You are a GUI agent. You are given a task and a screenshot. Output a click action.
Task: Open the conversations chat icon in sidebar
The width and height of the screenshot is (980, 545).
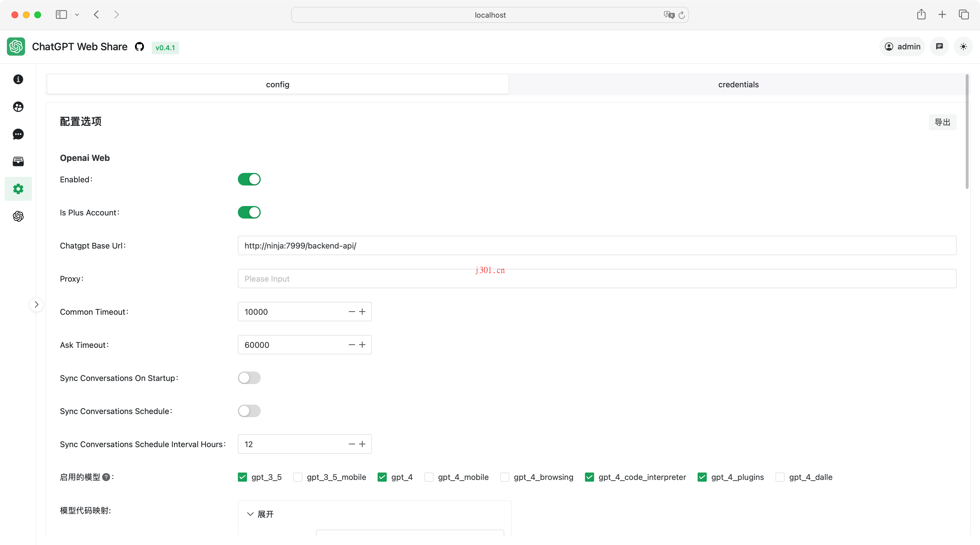[x=18, y=134]
